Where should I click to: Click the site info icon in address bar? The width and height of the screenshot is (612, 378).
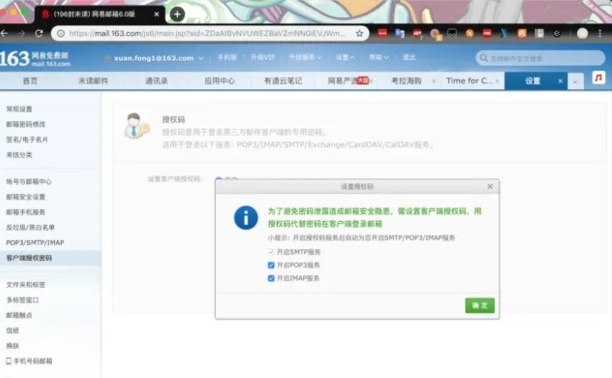click(x=61, y=34)
